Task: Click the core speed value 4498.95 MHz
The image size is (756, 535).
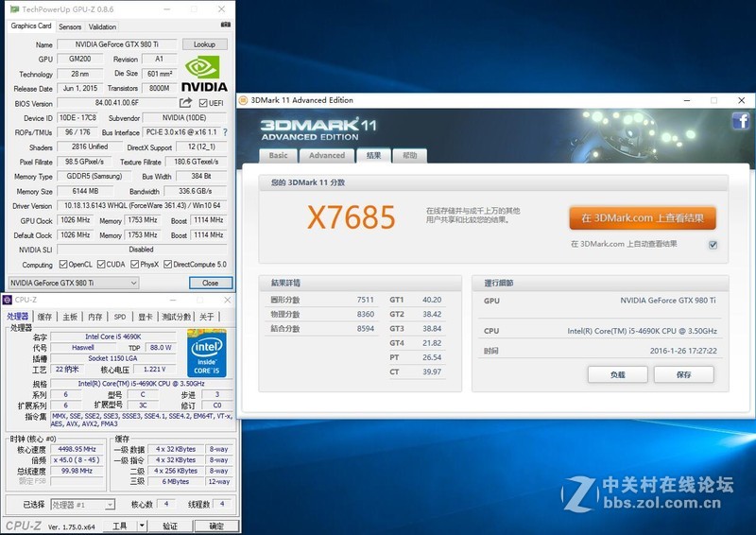Action: coord(77,449)
